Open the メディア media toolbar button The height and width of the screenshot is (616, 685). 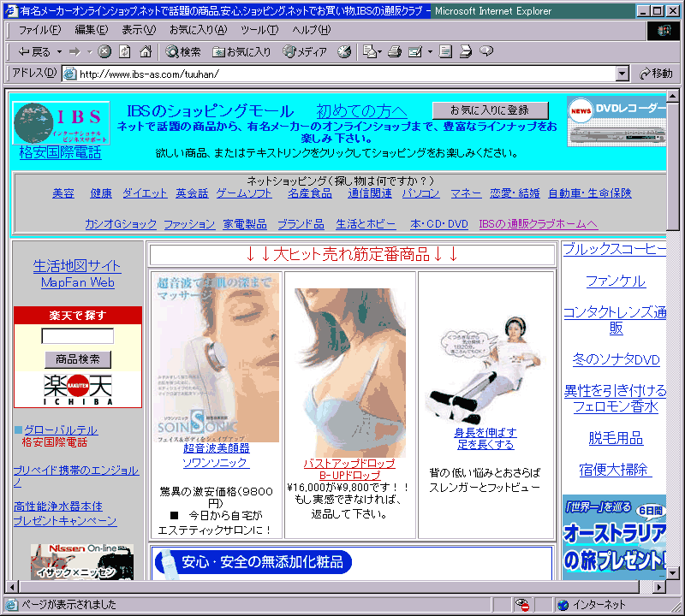click(305, 51)
